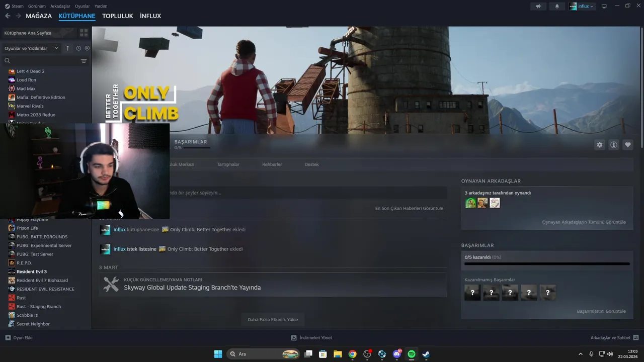
Task: Open the library collections grid view icon
Action: (84, 33)
